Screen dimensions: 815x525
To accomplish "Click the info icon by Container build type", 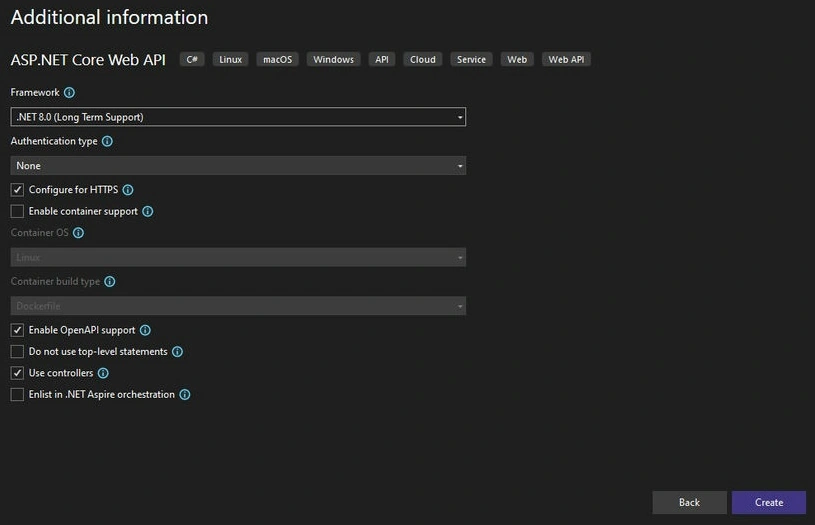I will tap(110, 282).
